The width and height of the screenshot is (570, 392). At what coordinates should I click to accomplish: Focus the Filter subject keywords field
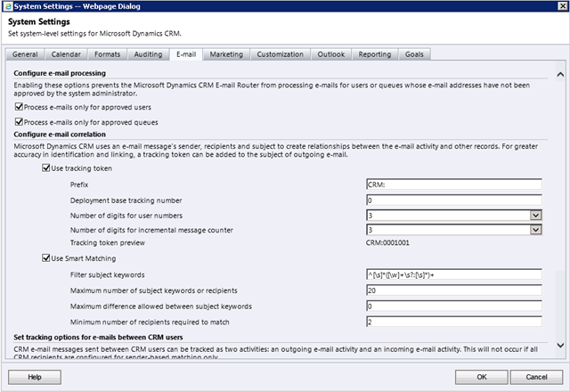point(453,275)
